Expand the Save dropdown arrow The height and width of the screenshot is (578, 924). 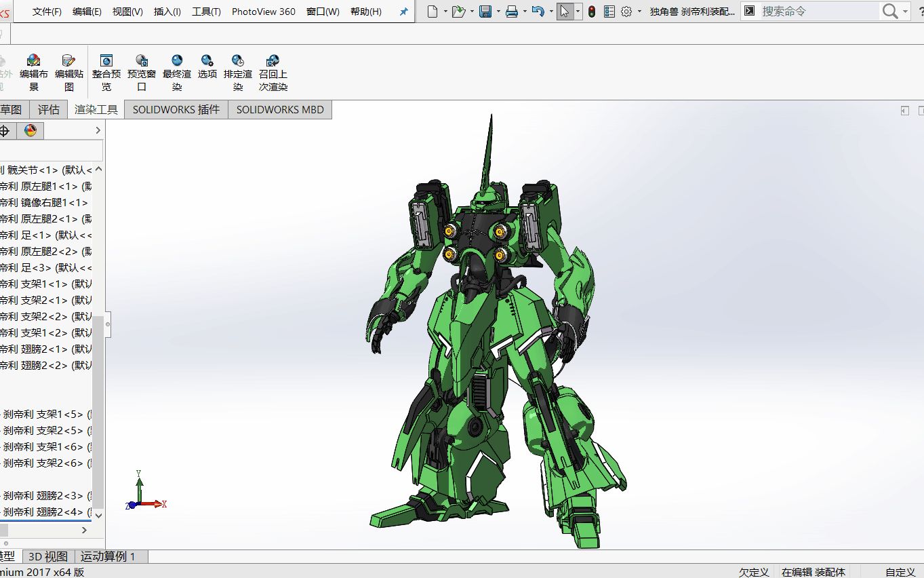click(498, 12)
